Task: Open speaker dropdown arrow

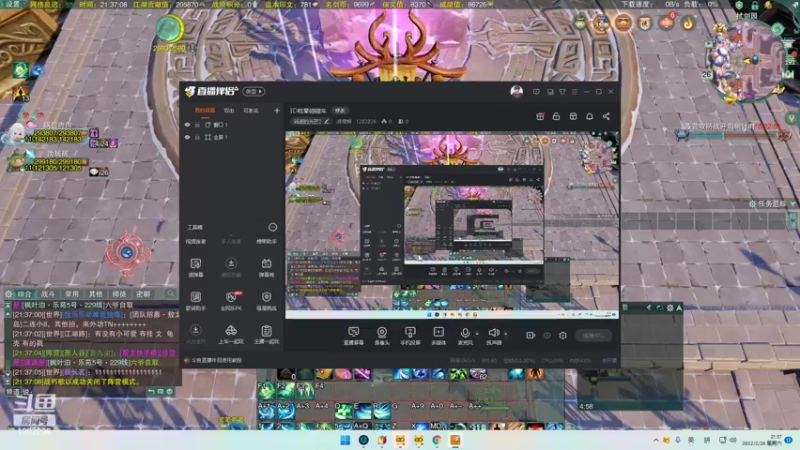Action: point(506,334)
